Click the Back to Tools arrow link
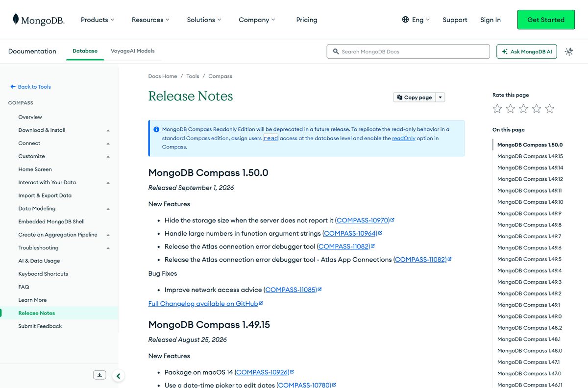The width and height of the screenshot is (588, 388). click(30, 87)
